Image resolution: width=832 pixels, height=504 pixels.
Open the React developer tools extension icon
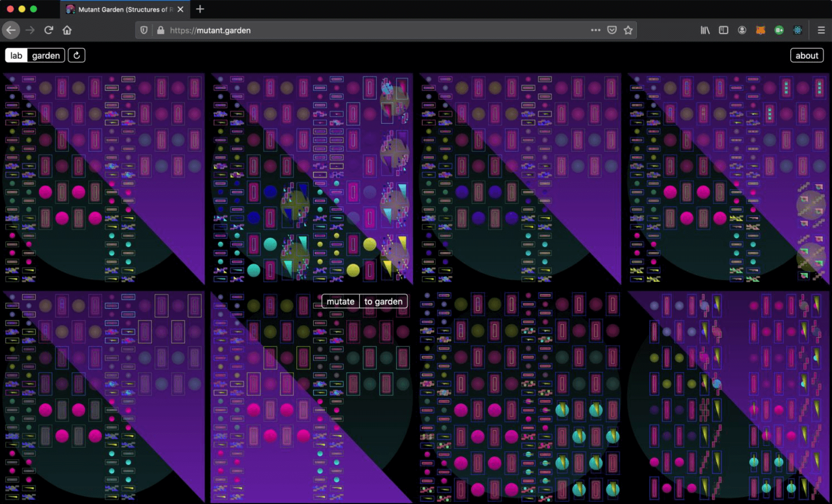[798, 30]
